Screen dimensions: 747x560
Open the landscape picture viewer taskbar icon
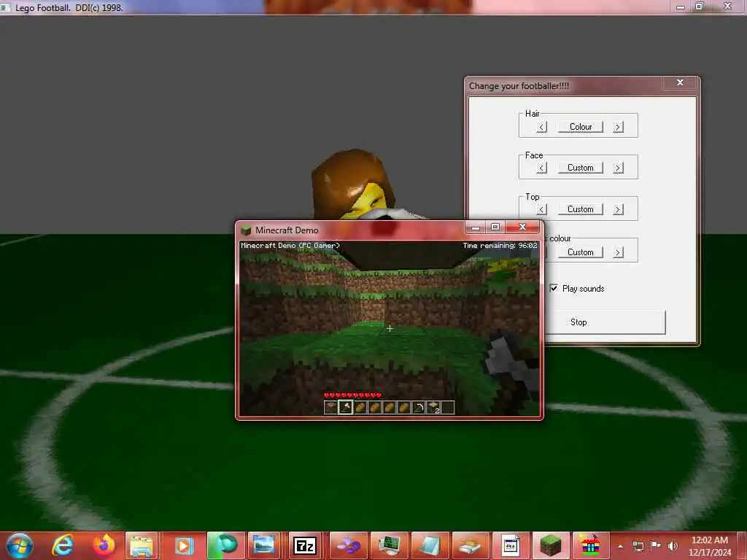(x=264, y=545)
